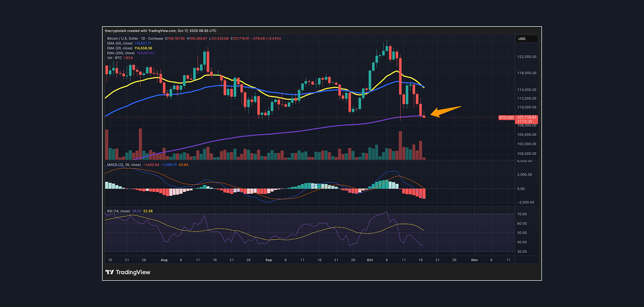Click the 118,000.00 price axis label
Viewport: 644px width, 307px height.
click(x=527, y=73)
